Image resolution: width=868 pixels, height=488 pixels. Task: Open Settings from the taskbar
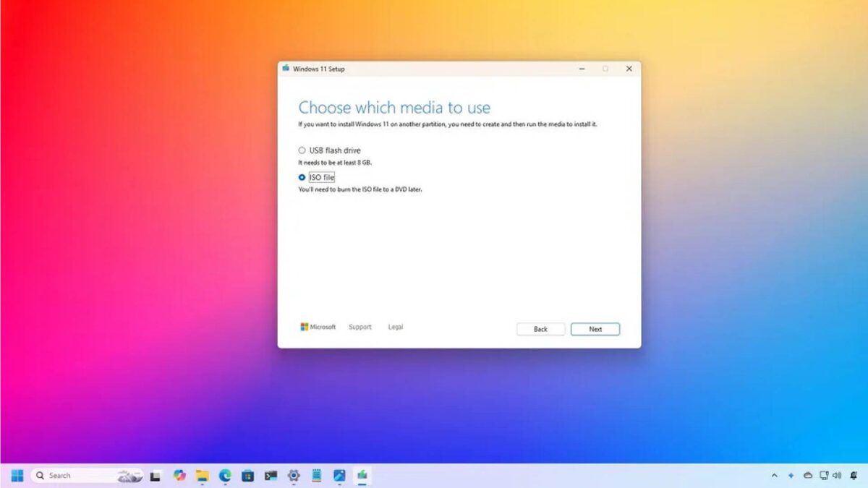pyautogui.click(x=293, y=476)
